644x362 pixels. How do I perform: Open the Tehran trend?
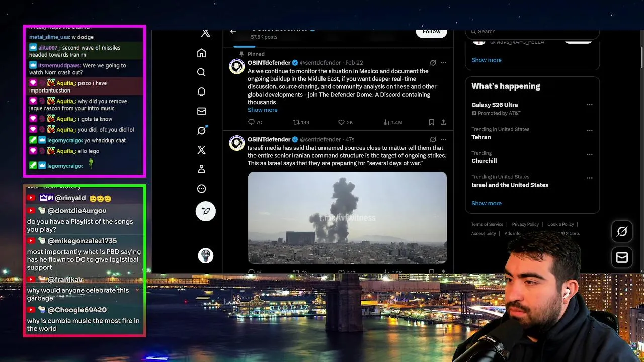[x=481, y=137]
